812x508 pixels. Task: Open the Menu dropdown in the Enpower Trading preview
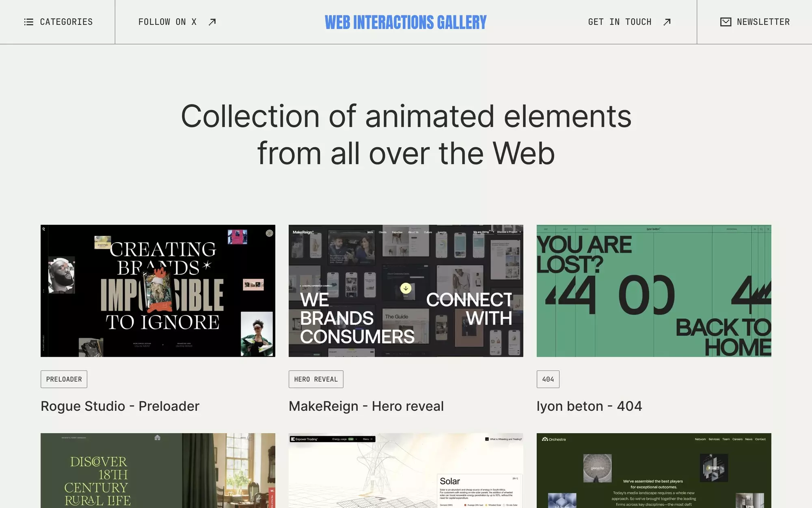point(367,439)
